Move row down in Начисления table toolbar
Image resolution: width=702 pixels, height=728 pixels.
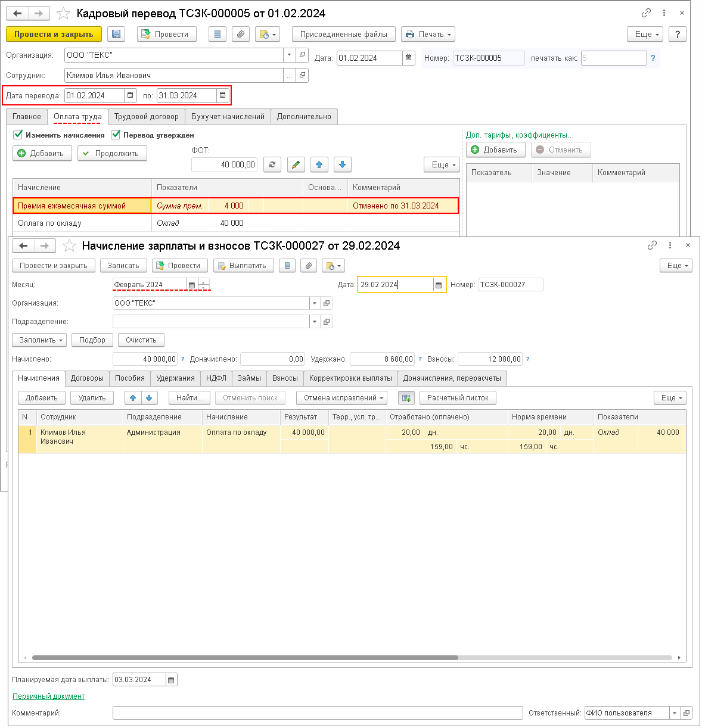(x=149, y=398)
